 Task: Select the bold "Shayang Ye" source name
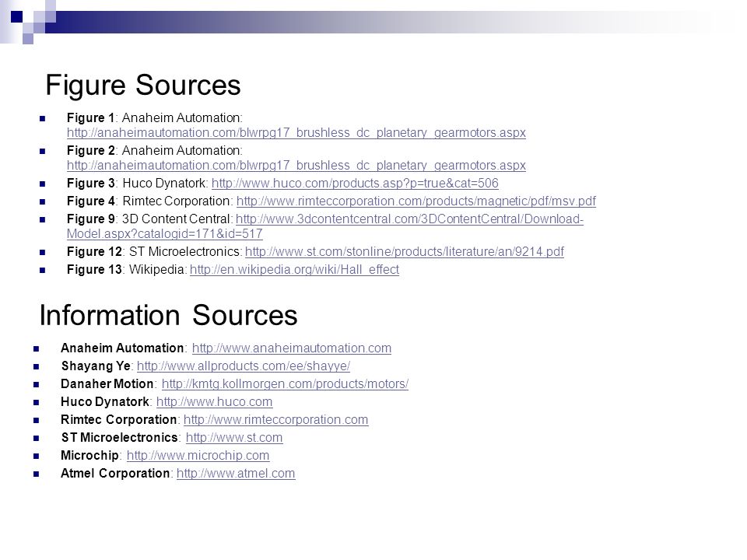pos(96,366)
